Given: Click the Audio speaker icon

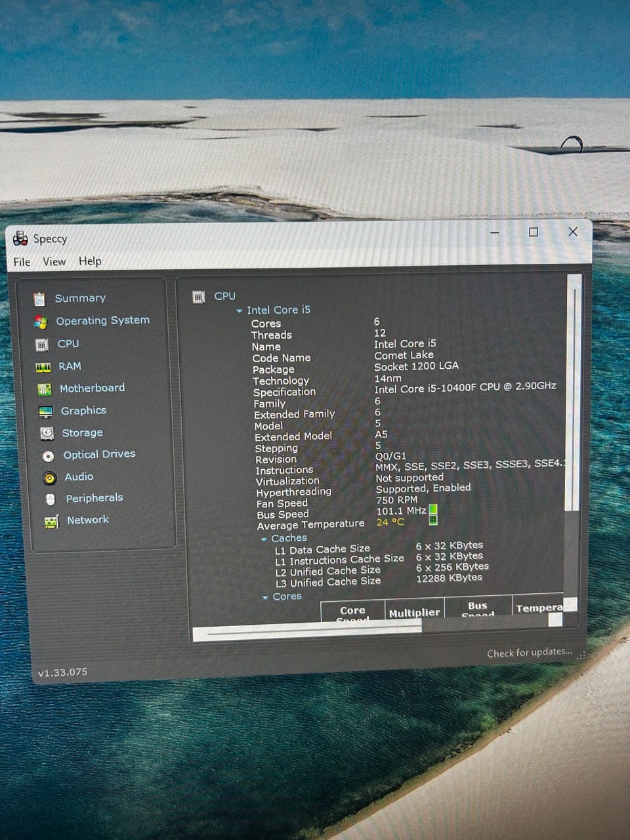Looking at the screenshot, I should pyautogui.click(x=49, y=478).
